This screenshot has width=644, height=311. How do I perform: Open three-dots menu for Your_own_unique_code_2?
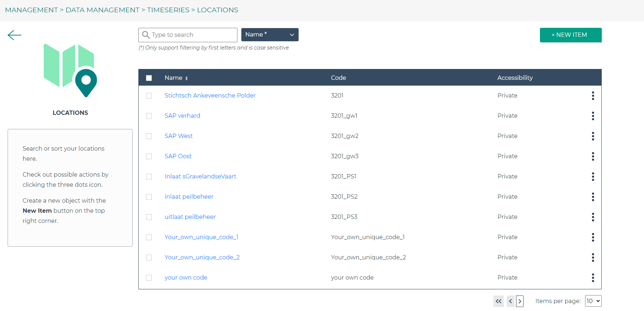[x=593, y=257]
